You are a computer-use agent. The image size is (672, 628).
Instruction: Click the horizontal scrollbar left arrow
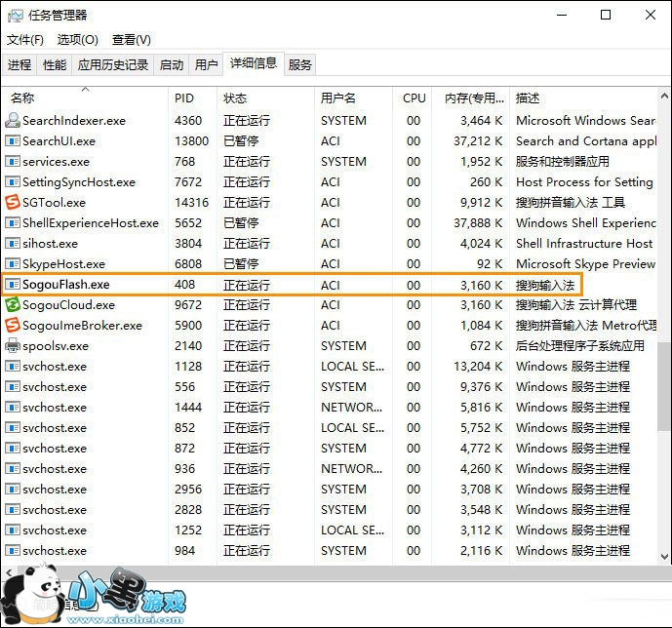click(x=9, y=572)
